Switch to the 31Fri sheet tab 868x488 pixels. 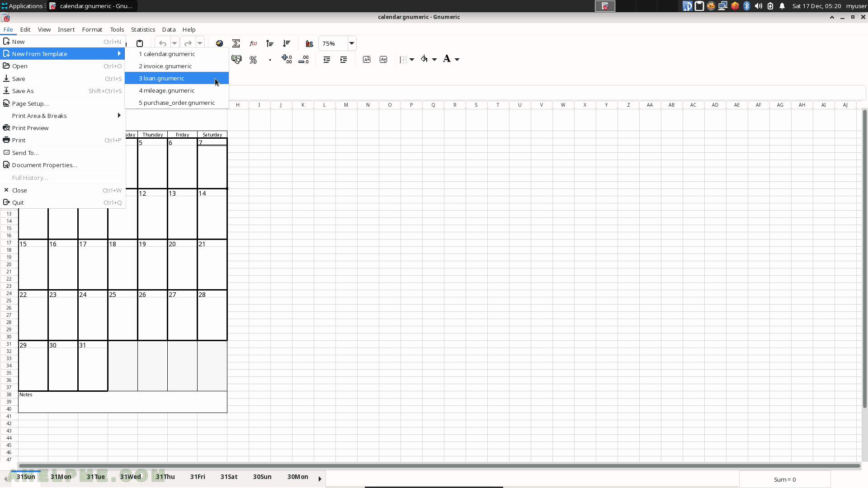point(198,477)
